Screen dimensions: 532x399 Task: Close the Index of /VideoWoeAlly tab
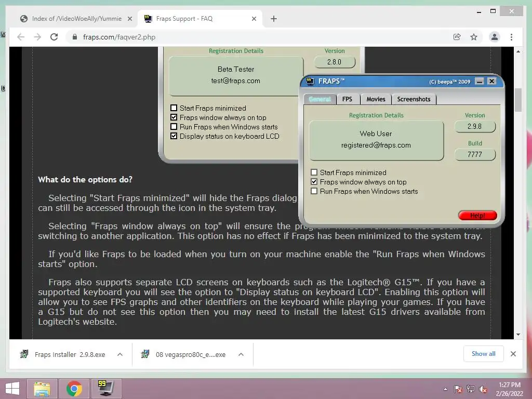[129, 19]
